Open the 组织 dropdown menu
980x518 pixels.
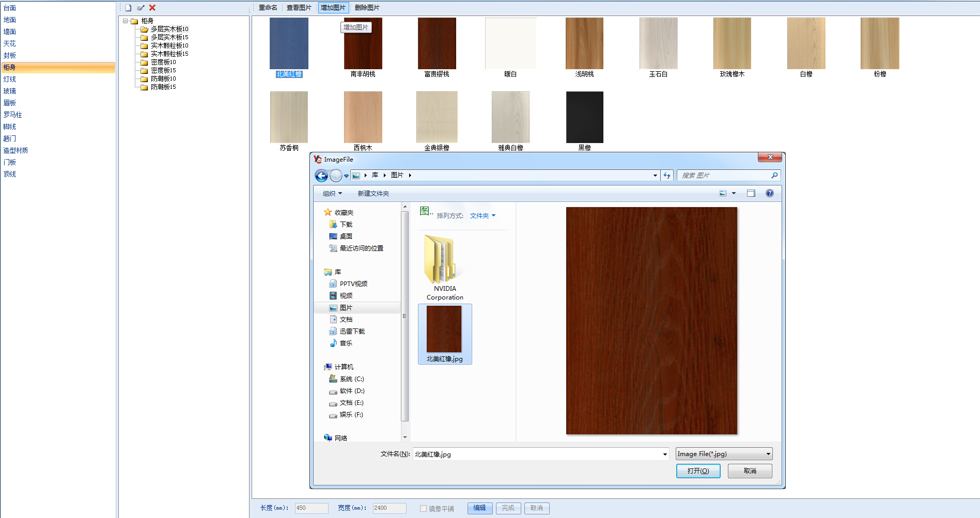pos(332,194)
